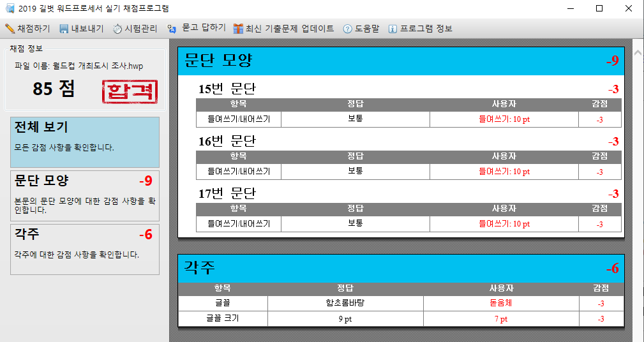Click the 채점하기 pencil icon
The image size is (644, 342).
pos(10,29)
